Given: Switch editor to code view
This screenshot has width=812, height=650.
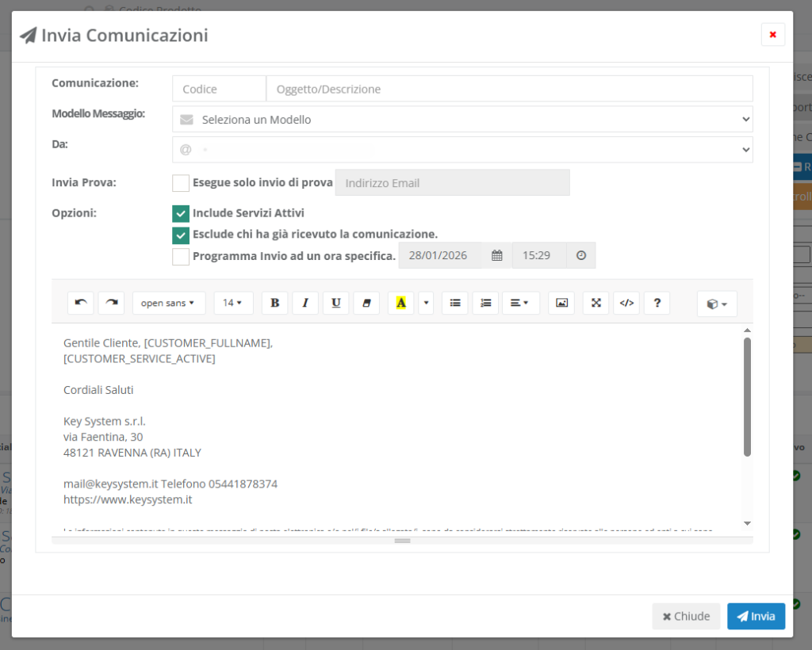Looking at the screenshot, I should click(626, 303).
